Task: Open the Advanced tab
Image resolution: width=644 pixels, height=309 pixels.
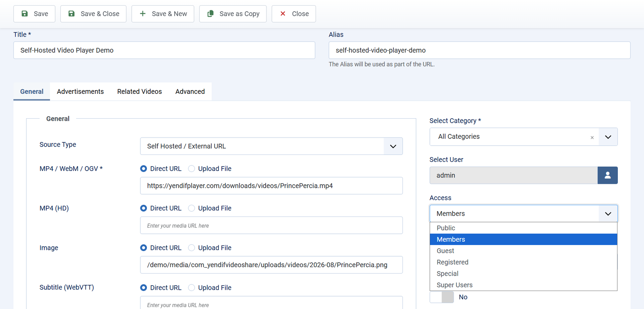Action: [x=190, y=92]
